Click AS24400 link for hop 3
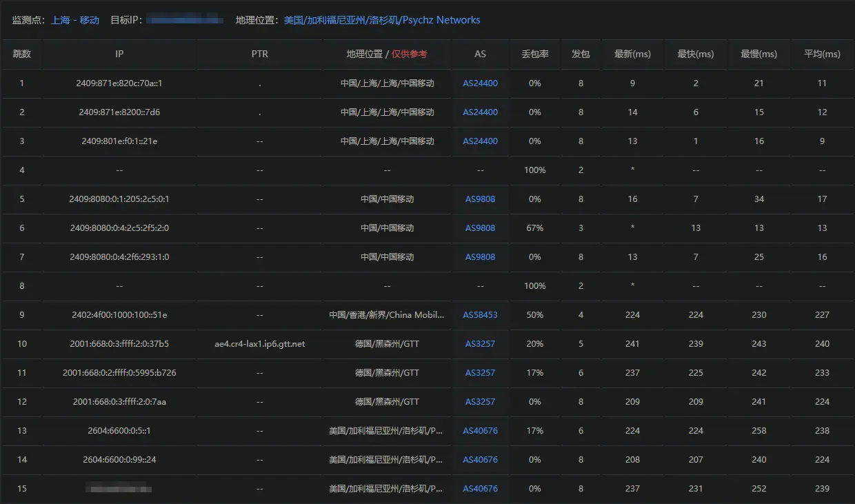 [x=480, y=141]
